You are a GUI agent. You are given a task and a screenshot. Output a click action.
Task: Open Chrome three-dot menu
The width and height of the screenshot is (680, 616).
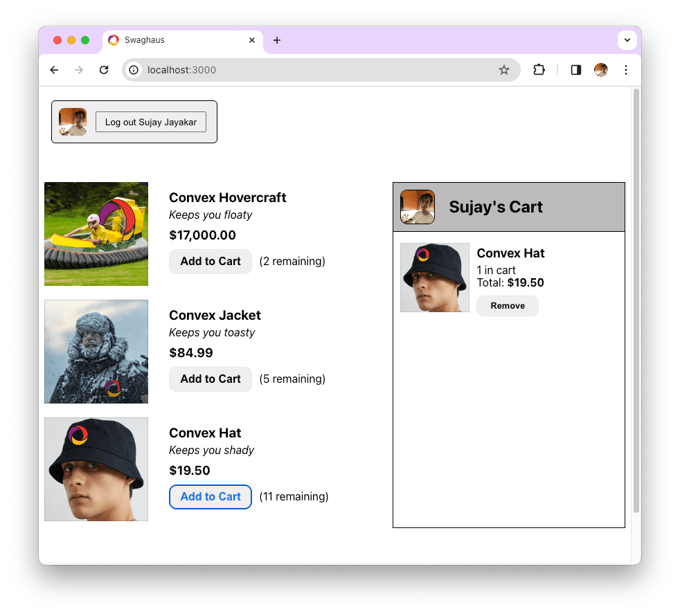(626, 70)
